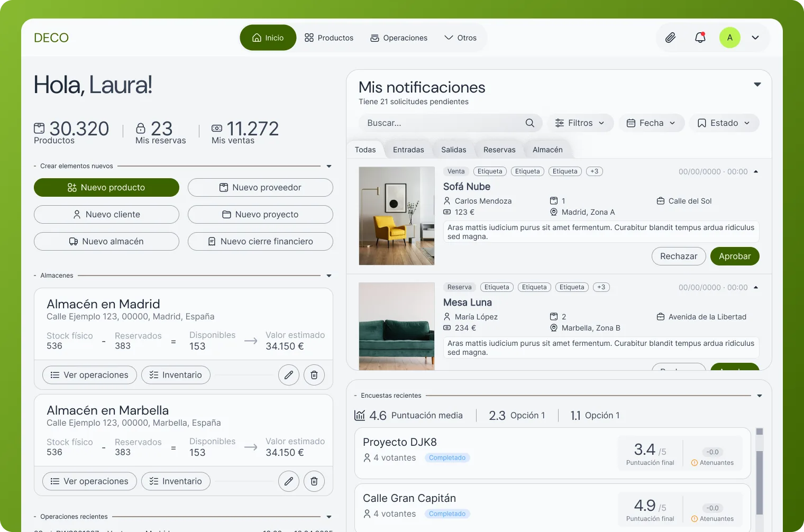The height and width of the screenshot is (532, 804).
Task: Open the Fecha dropdown
Action: (652, 123)
